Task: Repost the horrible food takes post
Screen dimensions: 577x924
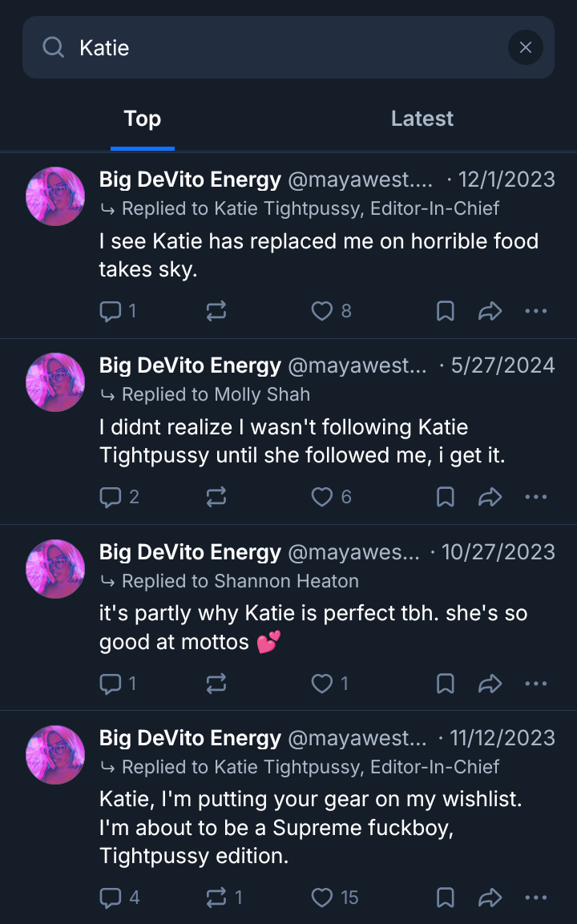Action: tap(216, 311)
